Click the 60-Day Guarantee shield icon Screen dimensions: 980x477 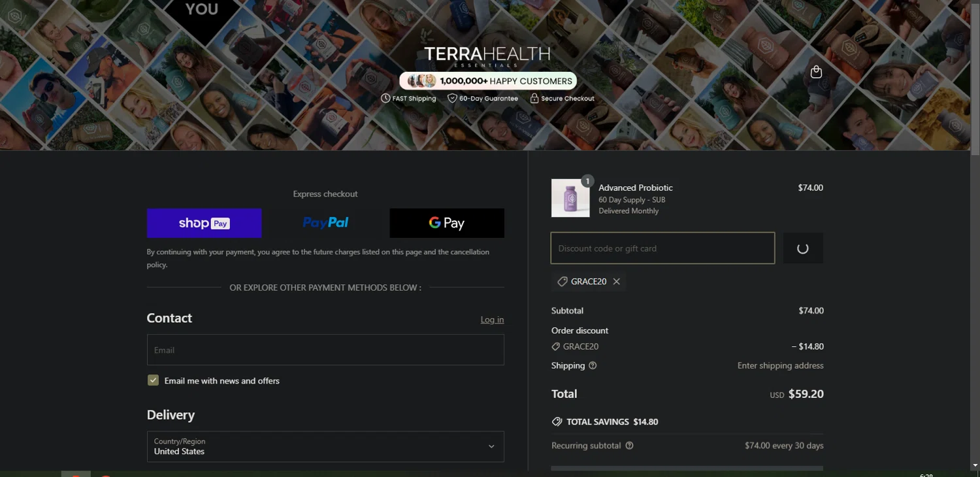coord(452,98)
